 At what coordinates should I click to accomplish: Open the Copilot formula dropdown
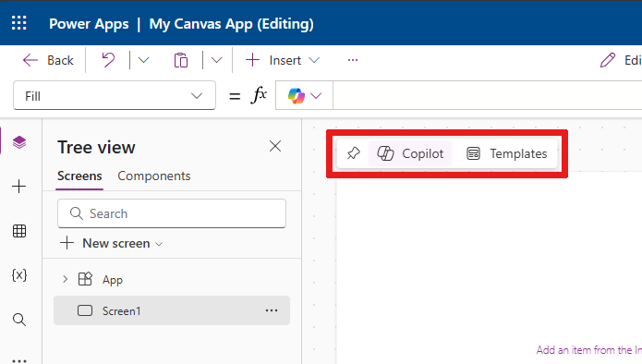coord(304,96)
